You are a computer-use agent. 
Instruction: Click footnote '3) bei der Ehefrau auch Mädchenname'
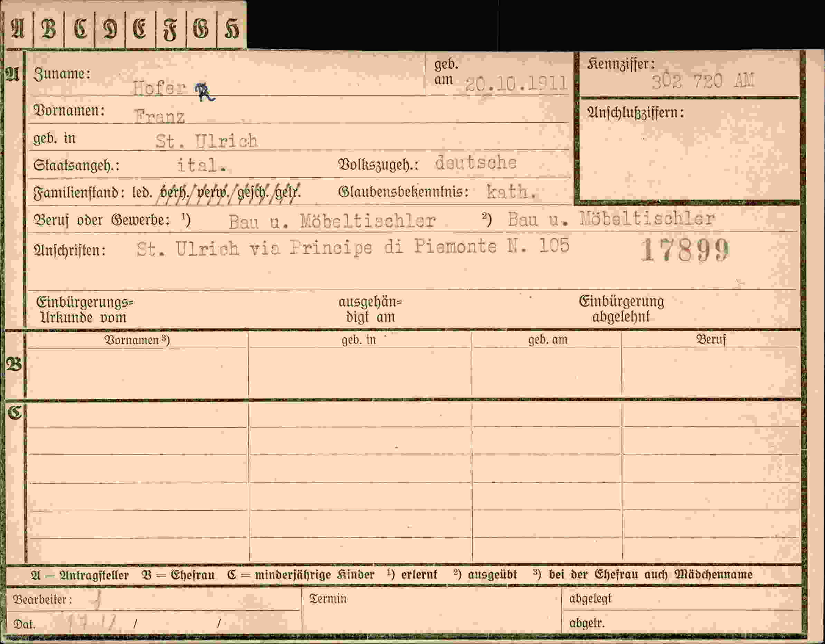coord(643,574)
